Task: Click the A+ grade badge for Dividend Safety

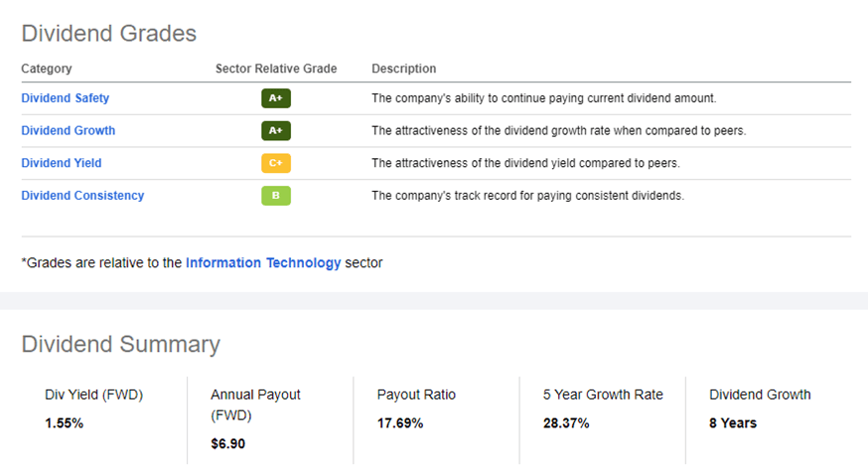Action: point(276,98)
